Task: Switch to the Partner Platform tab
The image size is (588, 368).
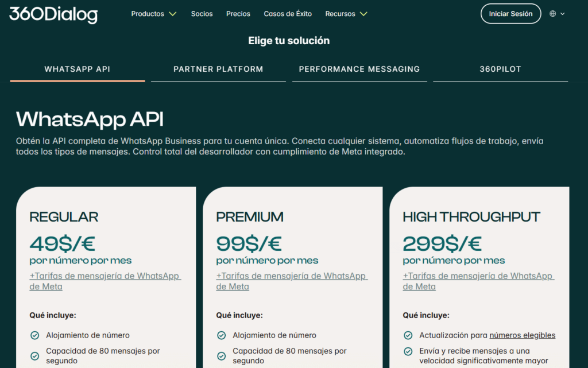Action: click(218, 69)
